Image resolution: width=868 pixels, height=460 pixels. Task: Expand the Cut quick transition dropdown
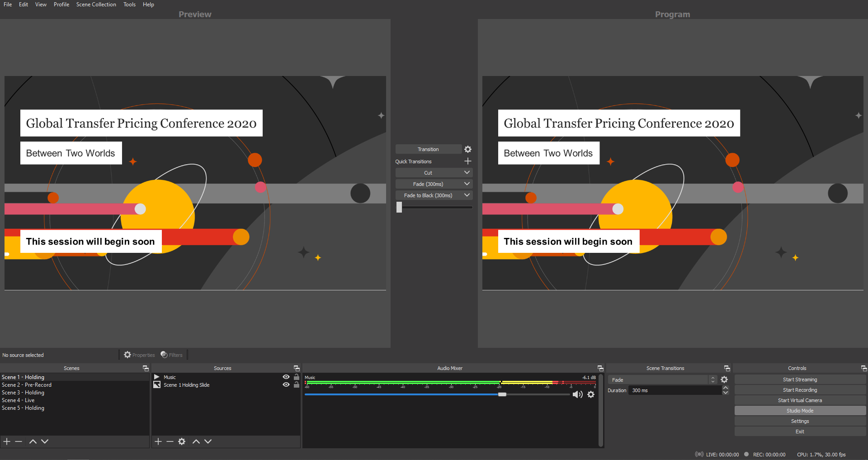[467, 172]
